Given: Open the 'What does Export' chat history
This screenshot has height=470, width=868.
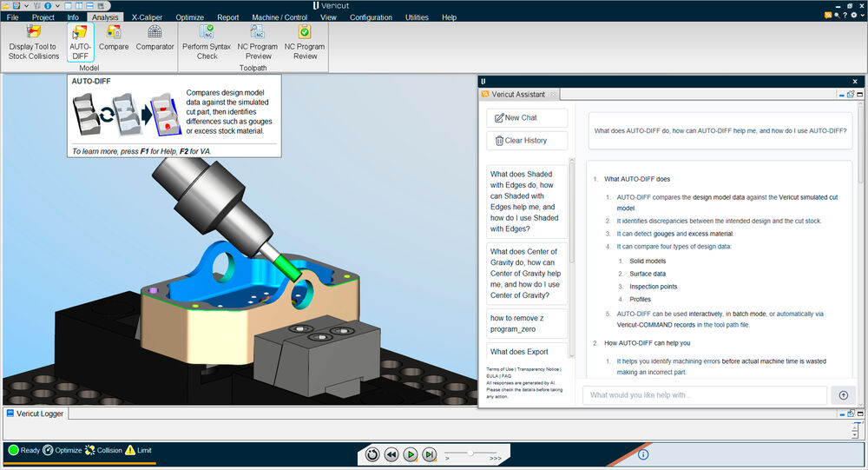Looking at the screenshot, I should pyautogui.click(x=527, y=351).
